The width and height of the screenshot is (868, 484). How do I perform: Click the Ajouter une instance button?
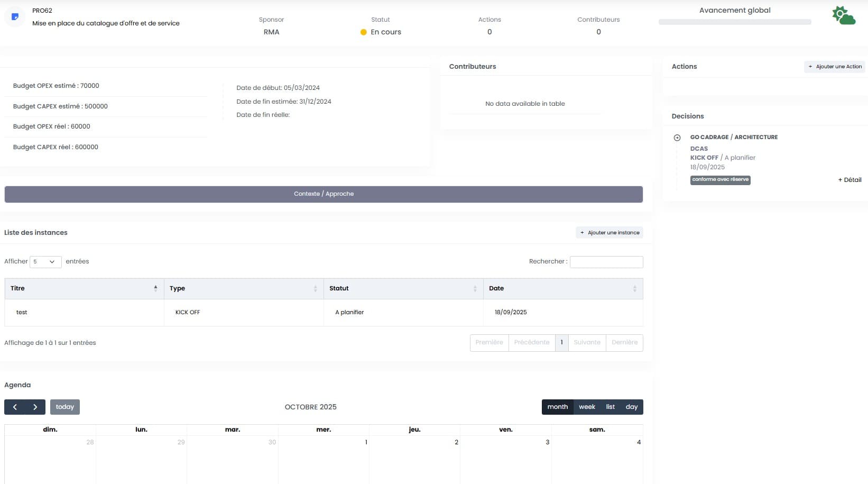pos(610,233)
